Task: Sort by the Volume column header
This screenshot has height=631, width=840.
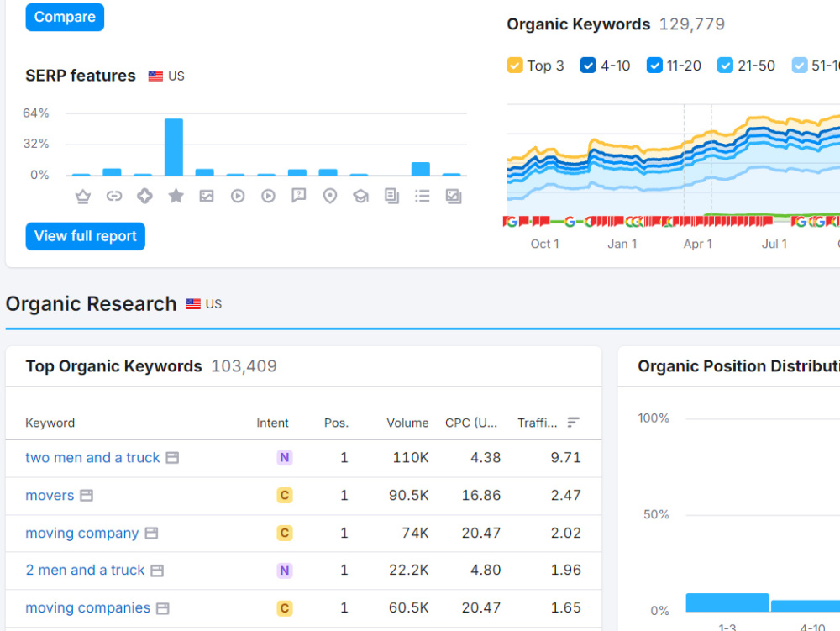Action: (x=407, y=423)
